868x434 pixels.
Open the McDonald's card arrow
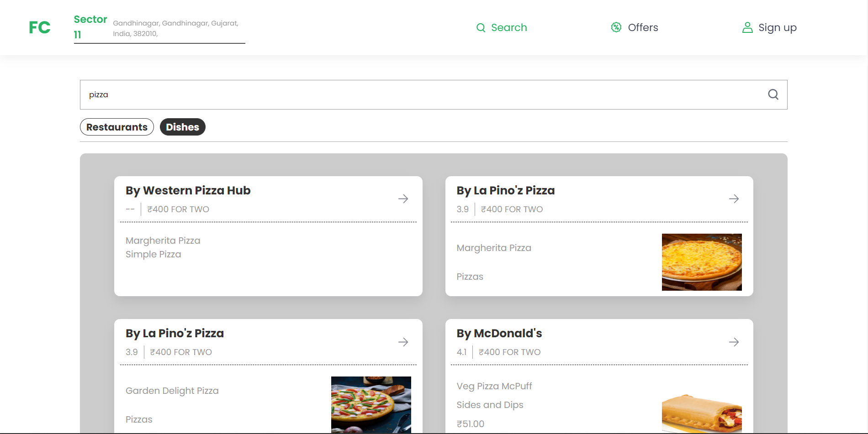(x=734, y=342)
